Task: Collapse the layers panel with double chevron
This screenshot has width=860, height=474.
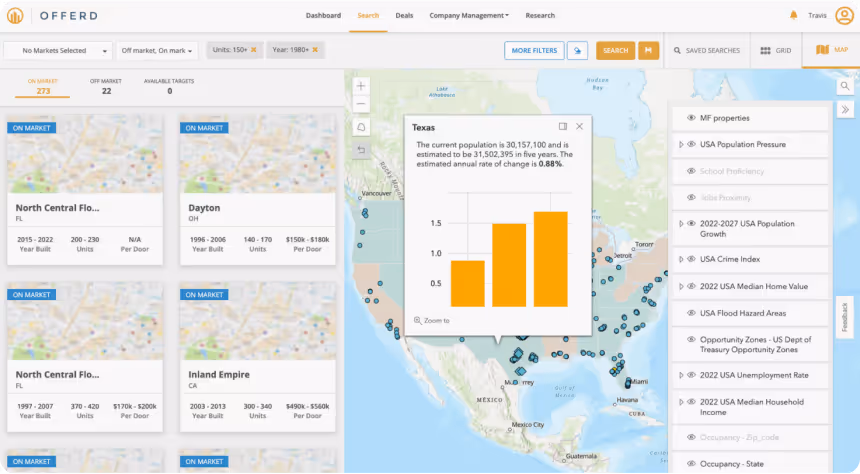Action: (845, 110)
